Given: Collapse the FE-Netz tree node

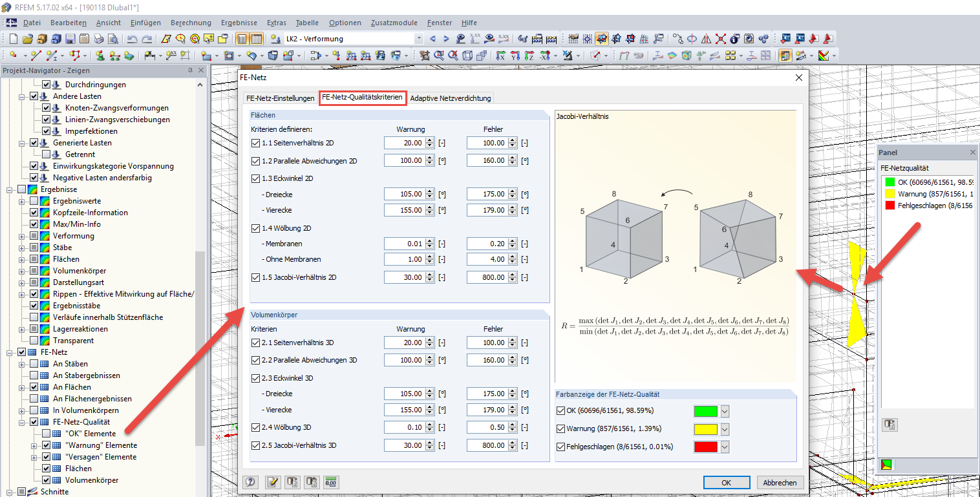Looking at the screenshot, I should coord(11,352).
